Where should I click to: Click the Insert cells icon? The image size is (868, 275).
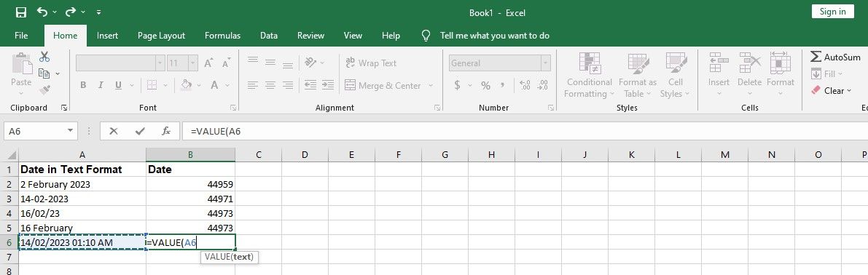[719, 63]
